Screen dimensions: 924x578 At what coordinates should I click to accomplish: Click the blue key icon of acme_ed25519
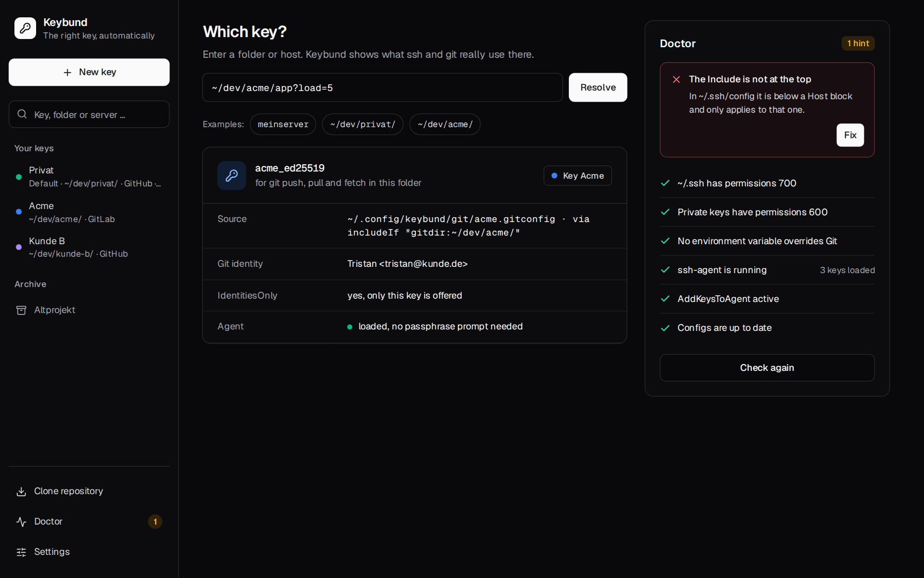231,175
